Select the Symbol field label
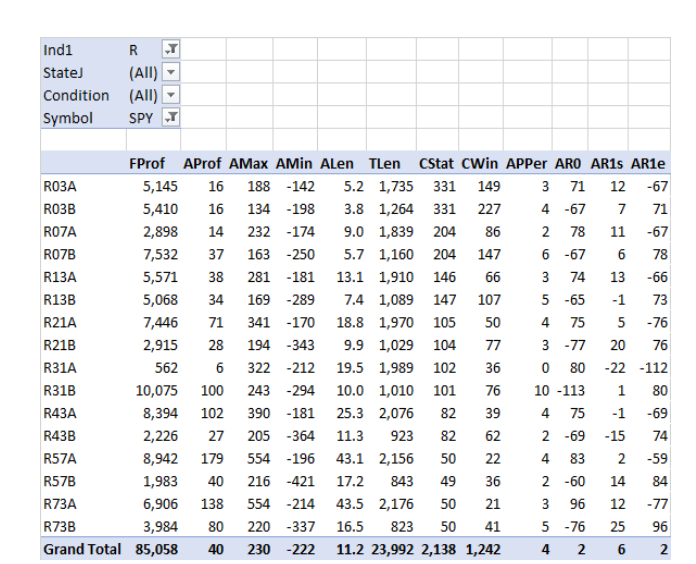696x564 pixels. click(67, 118)
